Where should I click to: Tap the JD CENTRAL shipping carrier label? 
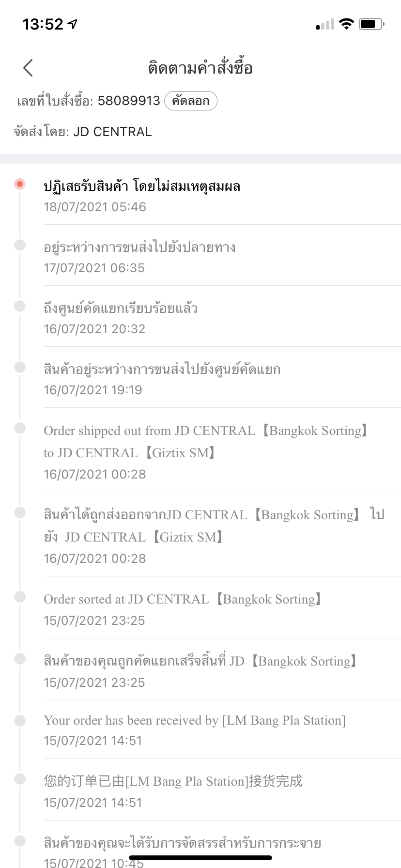point(112,132)
